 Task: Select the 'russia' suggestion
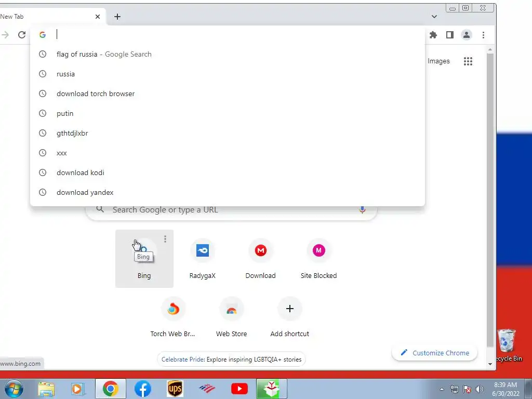click(228, 74)
